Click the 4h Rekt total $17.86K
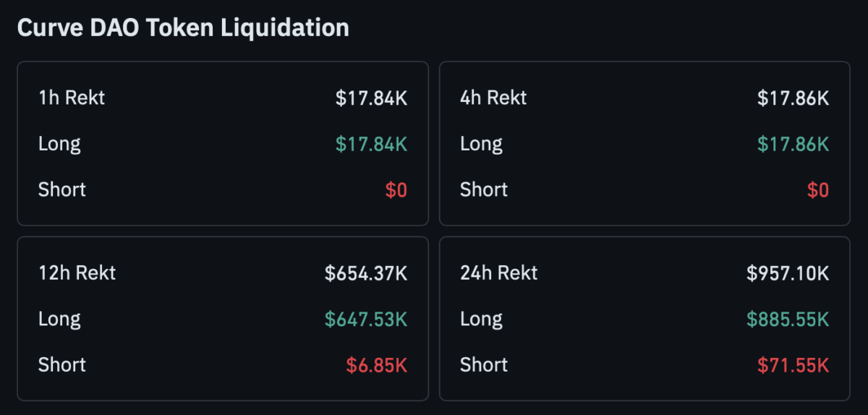Viewport: 868px width, 415px height. (x=793, y=98)
